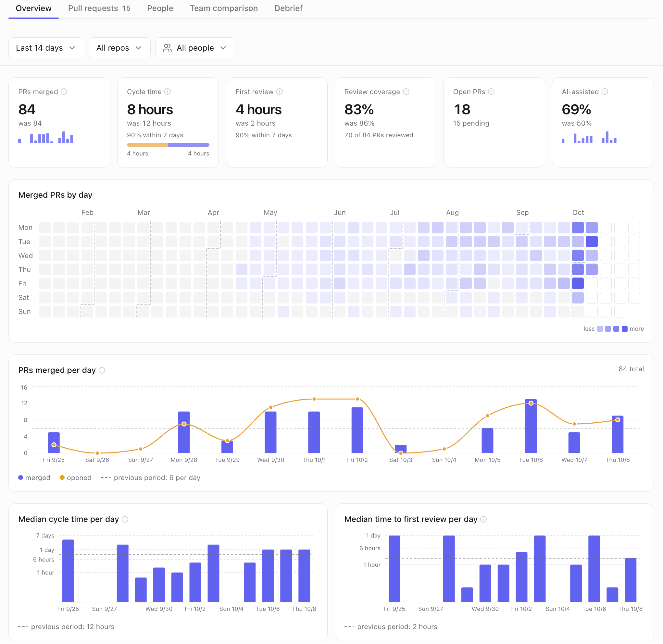Click the Cycle time info icon

pyautogui.click(x=168, y=92)
